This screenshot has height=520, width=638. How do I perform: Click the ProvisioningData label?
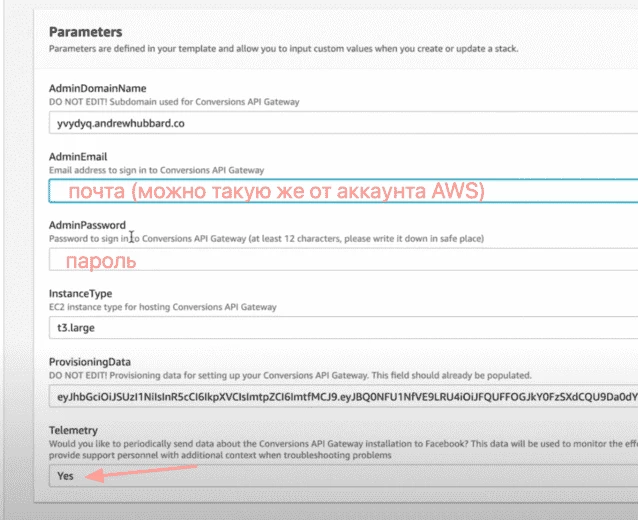[90, 362]
